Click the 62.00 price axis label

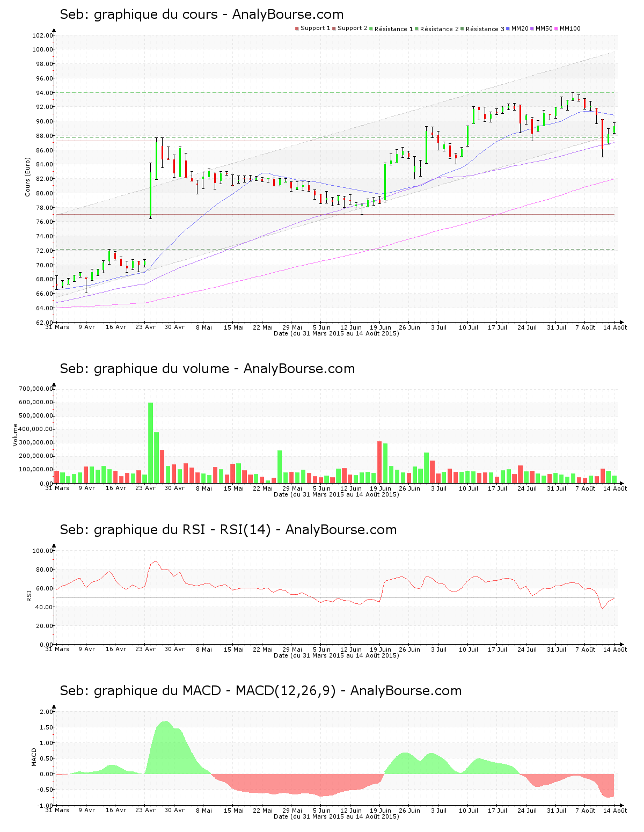(x=44, y=323)
